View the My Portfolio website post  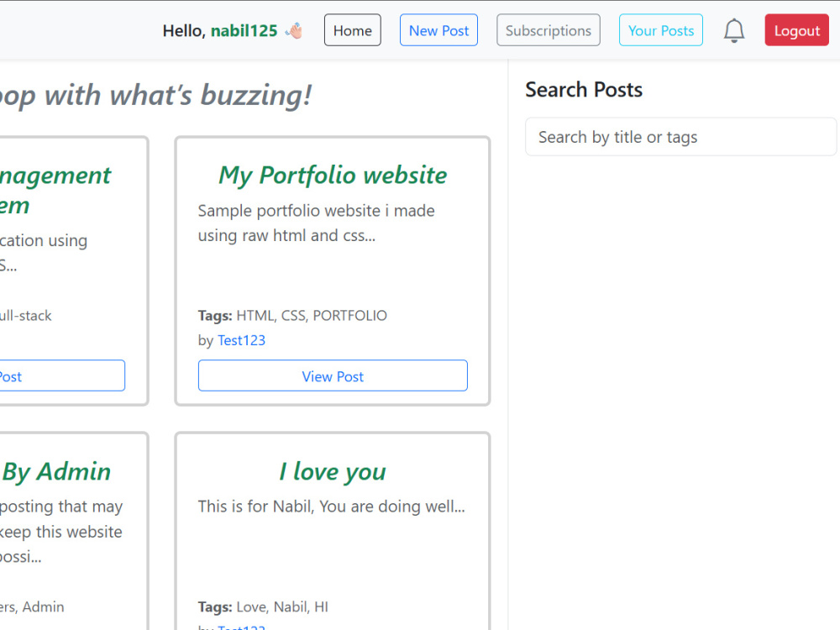[x=333, y=375]
